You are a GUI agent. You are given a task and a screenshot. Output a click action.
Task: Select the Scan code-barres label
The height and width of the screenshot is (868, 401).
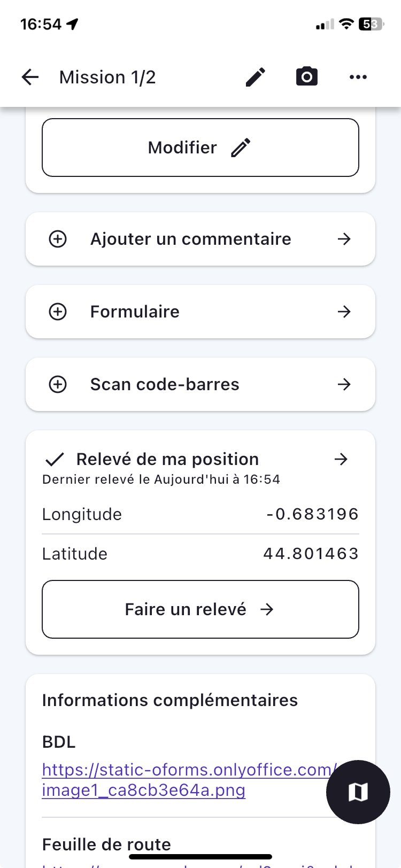[x=165, y=384]
